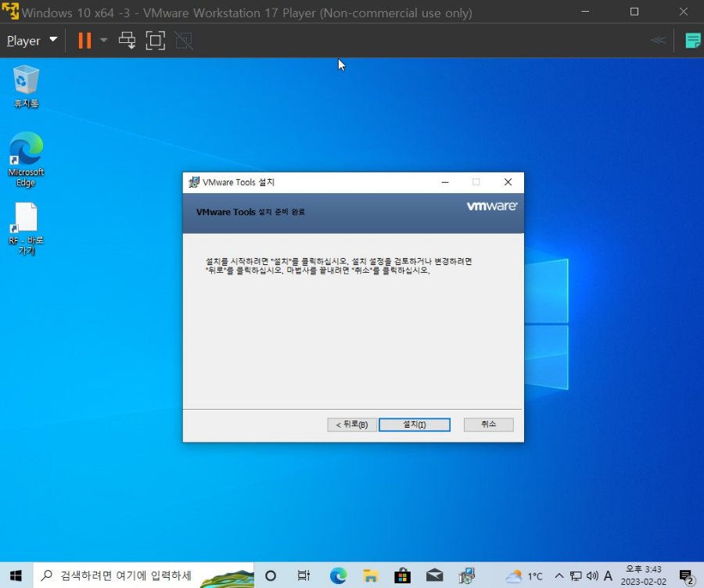The width and height of the screenshot is (704, 588).
Task: Open the Windows Start menu
Action: [16, 575]
